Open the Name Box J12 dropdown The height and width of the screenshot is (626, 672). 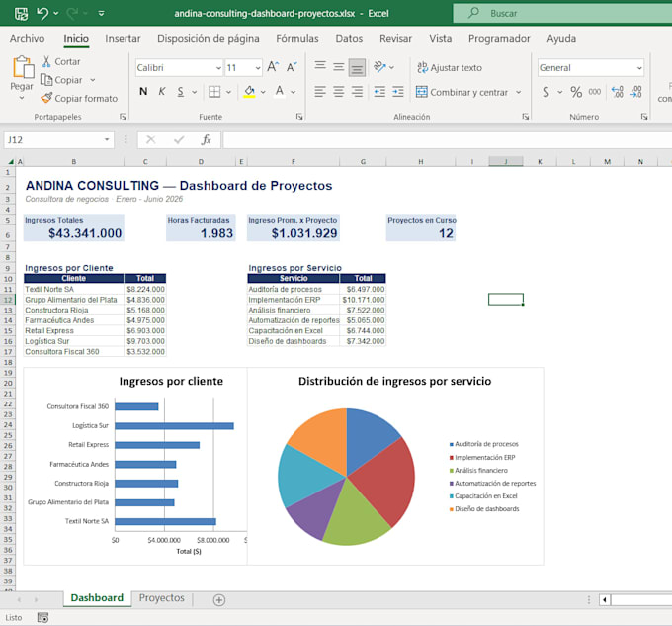pyautogui.click(x=107, y=139)
